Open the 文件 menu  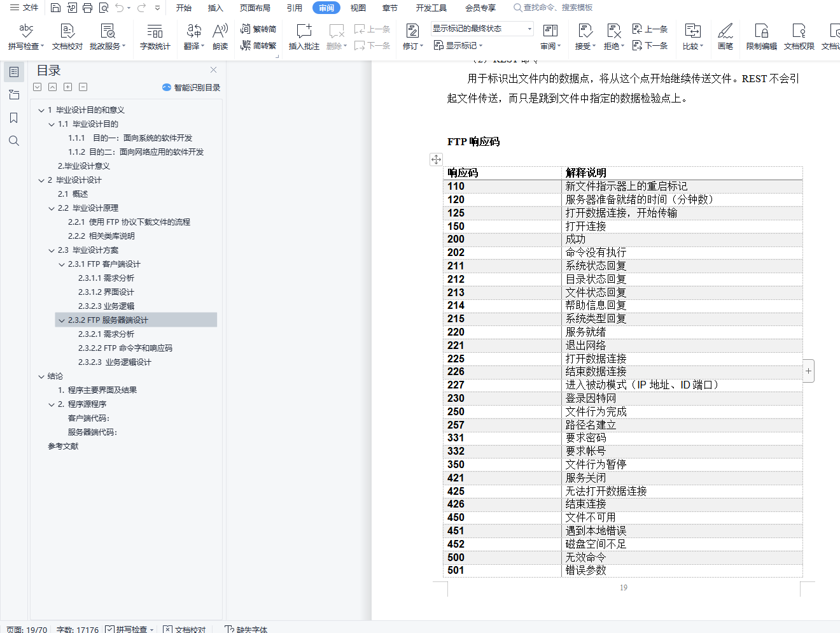[24, 8]
